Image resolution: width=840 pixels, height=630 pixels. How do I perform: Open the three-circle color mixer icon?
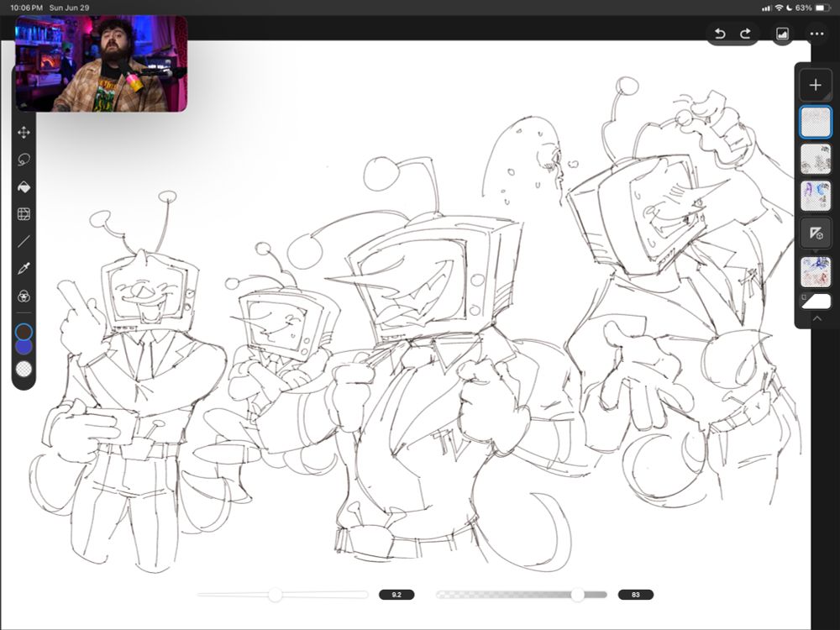pyautogui.click(x=24, y=297)
